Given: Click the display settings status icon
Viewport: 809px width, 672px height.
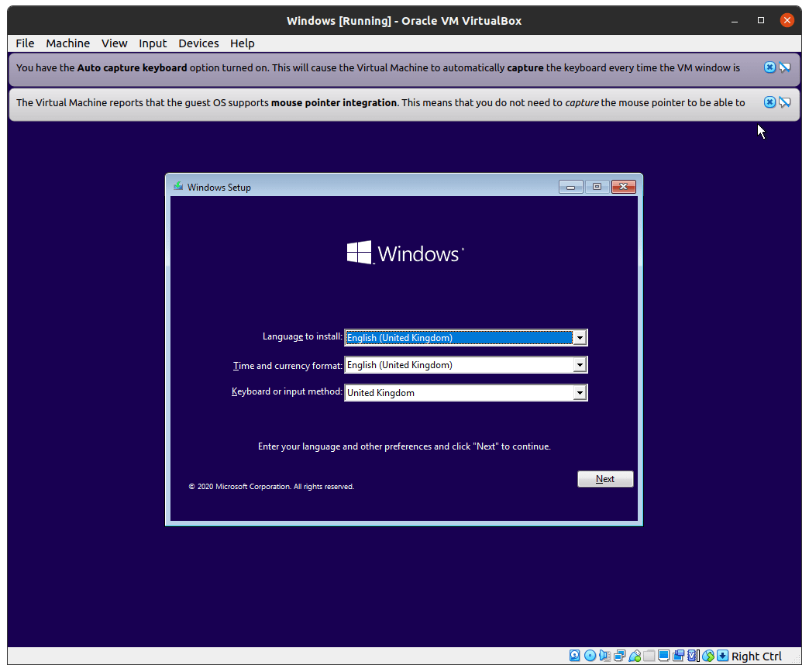Looking at the screenshot, I should point(663,656).
